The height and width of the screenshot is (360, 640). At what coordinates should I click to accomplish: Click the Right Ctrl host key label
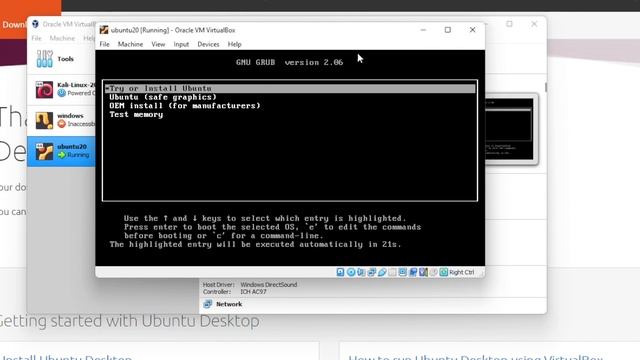click(x=462, y=272)
